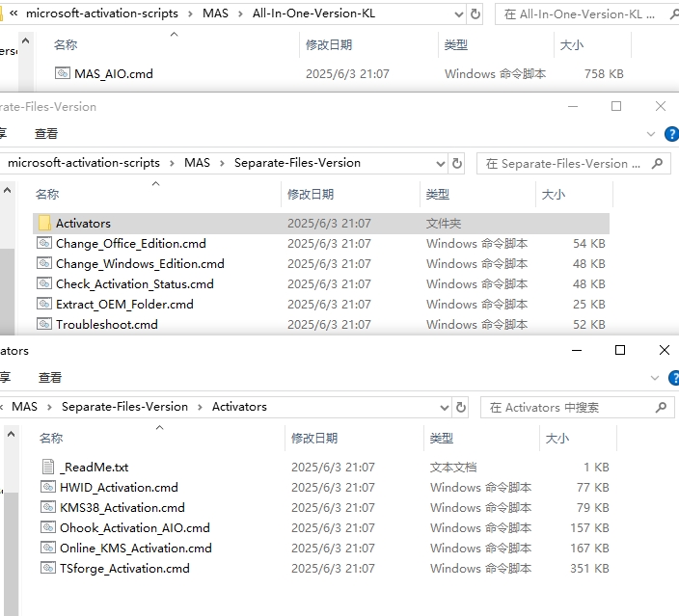The image size is (679, 616).
Task: Sort by 大小 in Separate-Files-Version window
Action: click(554, 195)
